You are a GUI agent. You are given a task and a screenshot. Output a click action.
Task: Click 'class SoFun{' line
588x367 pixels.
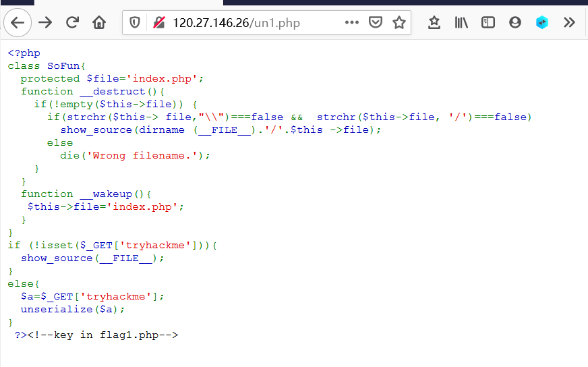tap(47, 66)
